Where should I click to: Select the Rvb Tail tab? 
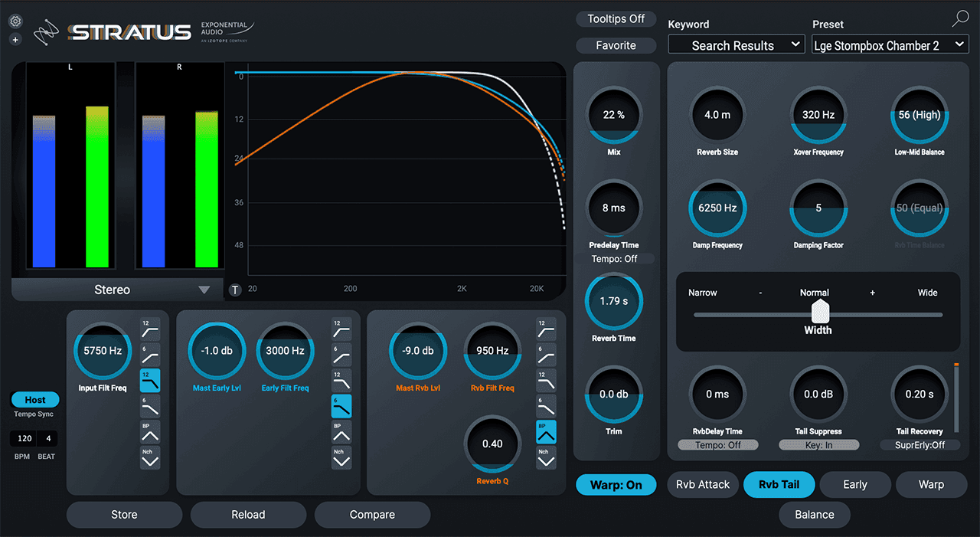point(779,485)
